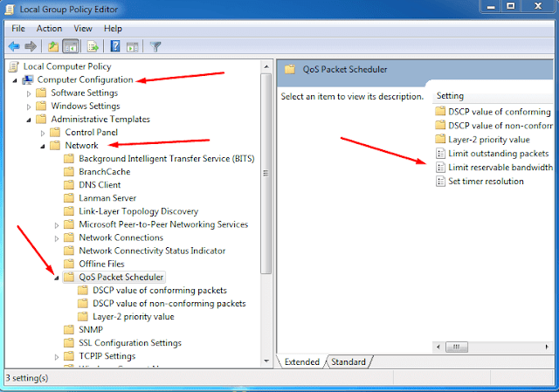Open the File menu
Image resolution: width=559 pixels, height=392 pixels.
[x=18, y=29]
